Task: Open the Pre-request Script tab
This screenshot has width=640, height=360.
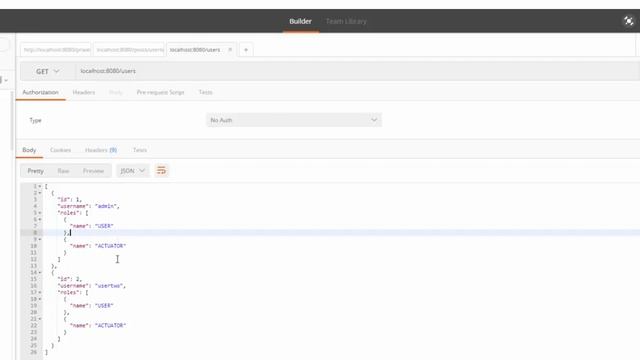Action: pyautogui.click(x=160, y=92)
